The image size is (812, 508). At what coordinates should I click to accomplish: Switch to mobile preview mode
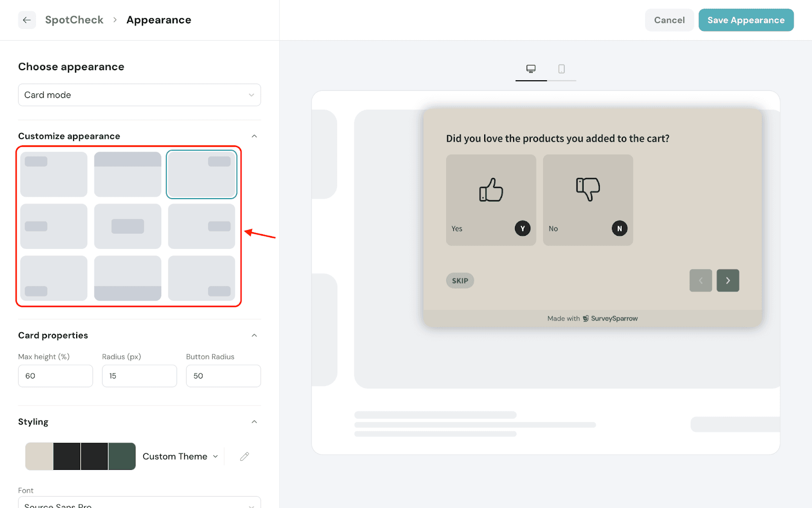(x=561, y=69)
